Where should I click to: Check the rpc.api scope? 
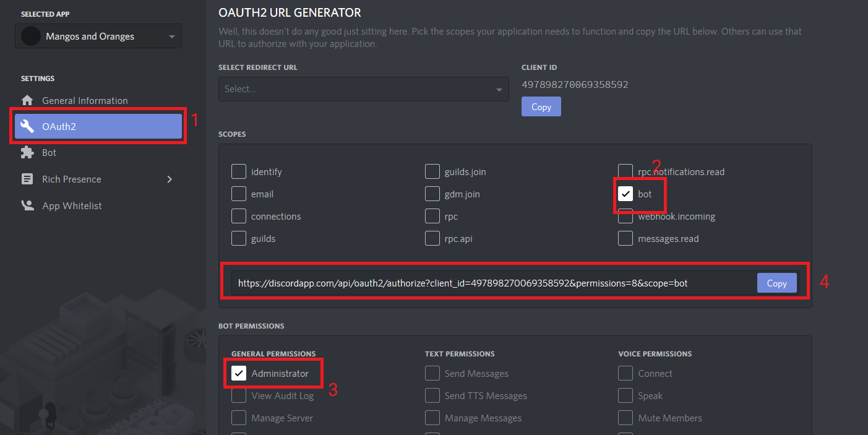[432, 238]
